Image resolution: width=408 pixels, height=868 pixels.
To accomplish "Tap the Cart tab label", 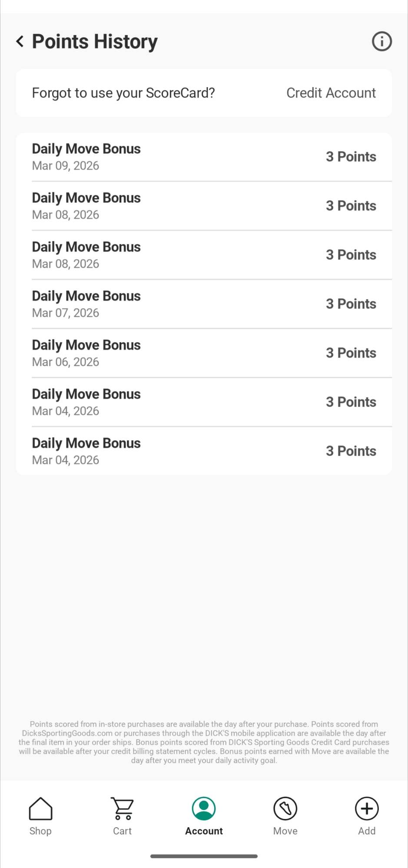I will (x=123, y=831).
